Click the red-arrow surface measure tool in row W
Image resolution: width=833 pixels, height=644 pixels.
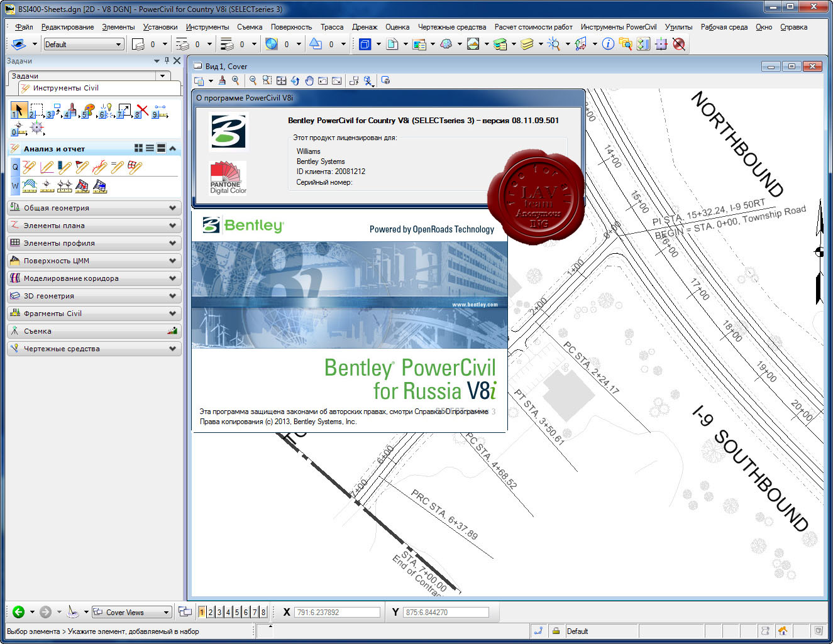(82, 186)
